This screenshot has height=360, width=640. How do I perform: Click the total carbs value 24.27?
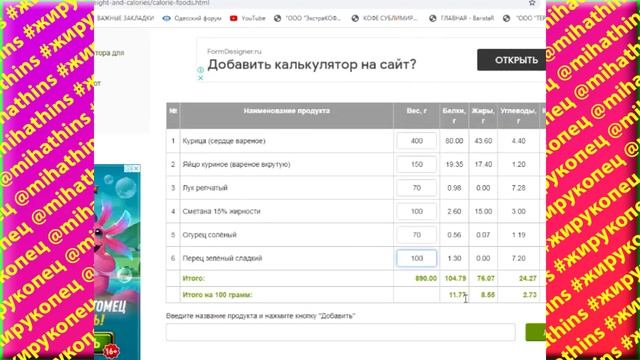(527, 278)
